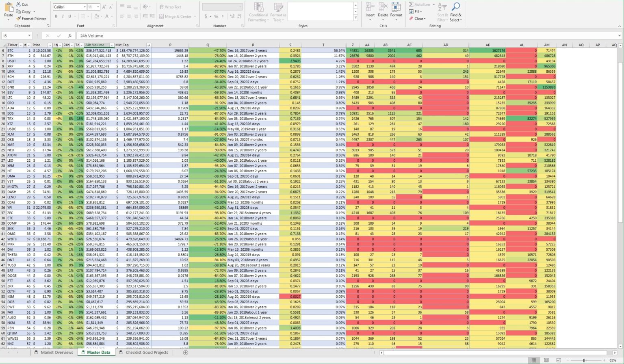Click the Increase Decimal icon
The height and width of the screenshot is (364, 624).
[232, 16]
